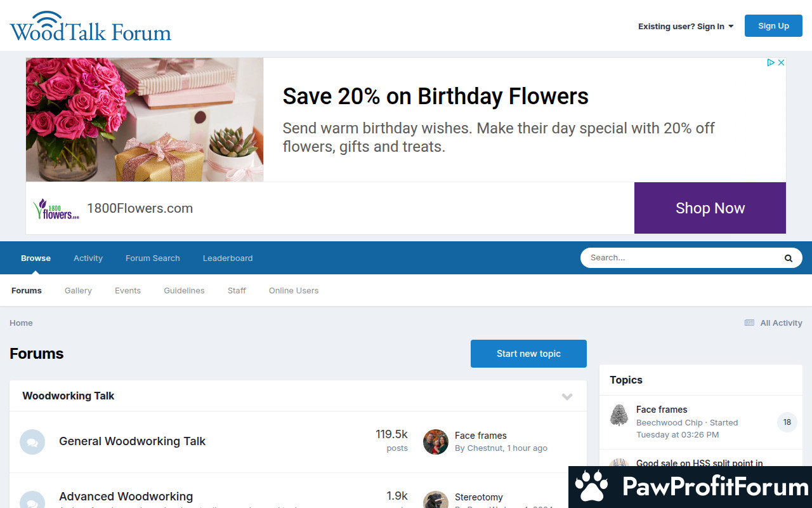Viewport: 812px width, 508px height.
Task: Open the 18 replies count badge
Action: point(787,422)
